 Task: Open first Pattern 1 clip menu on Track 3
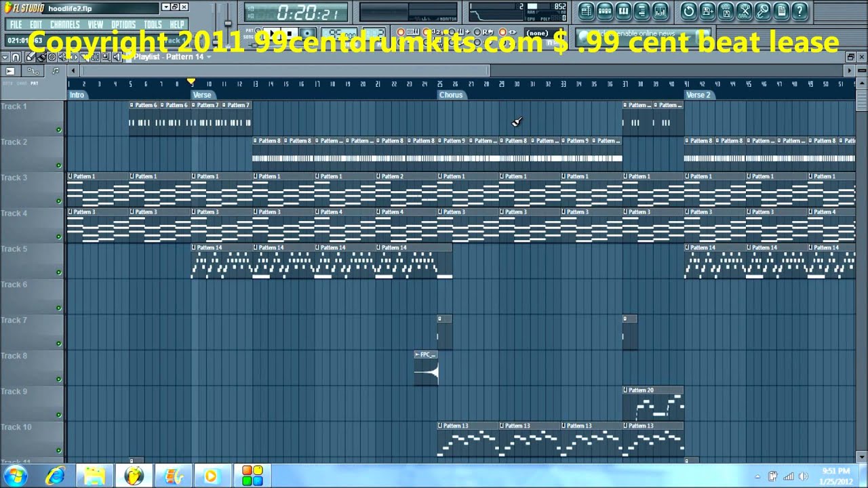(x=70, y=176)
